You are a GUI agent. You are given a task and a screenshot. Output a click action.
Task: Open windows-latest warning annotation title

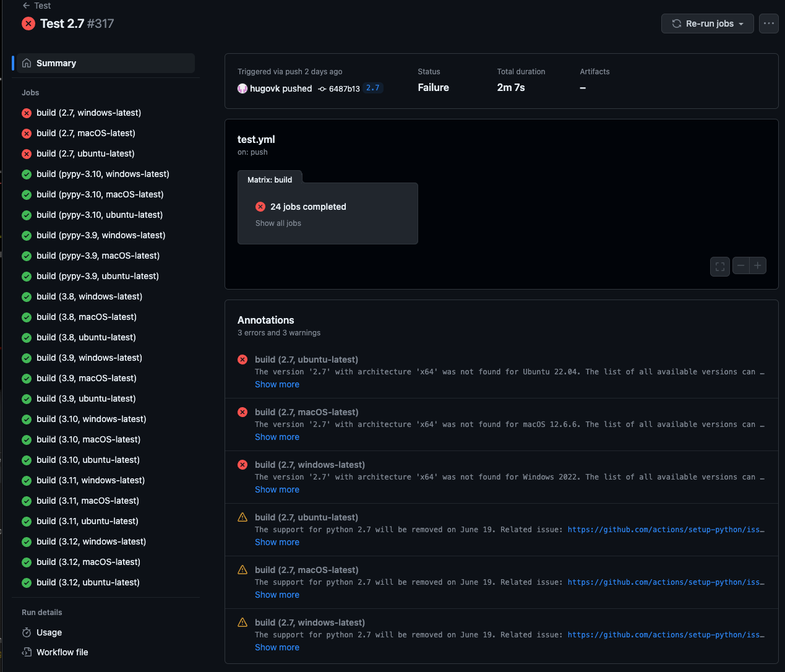click(x=310, y=622)
